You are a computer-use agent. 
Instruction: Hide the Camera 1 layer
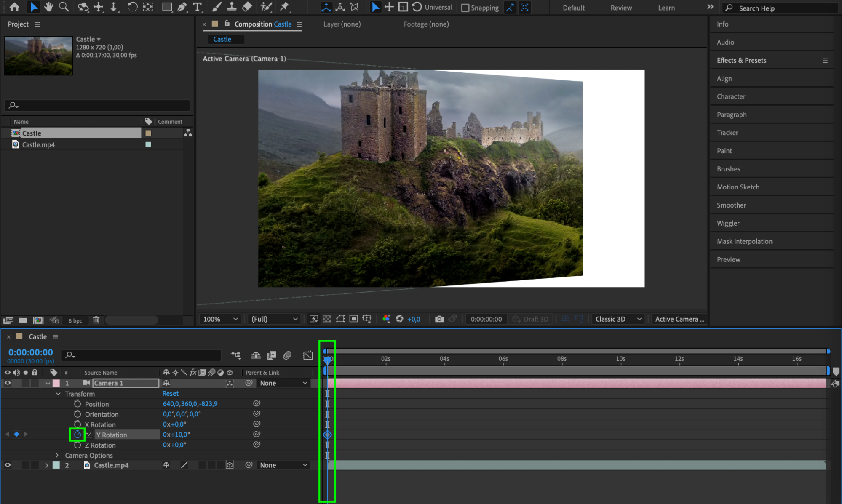coord(8,383)
